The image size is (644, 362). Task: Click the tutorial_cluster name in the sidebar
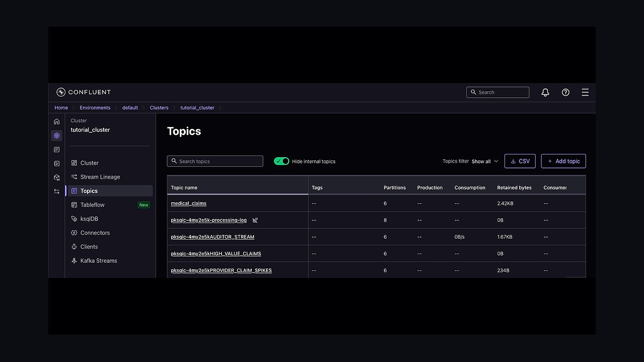(90, 130)
